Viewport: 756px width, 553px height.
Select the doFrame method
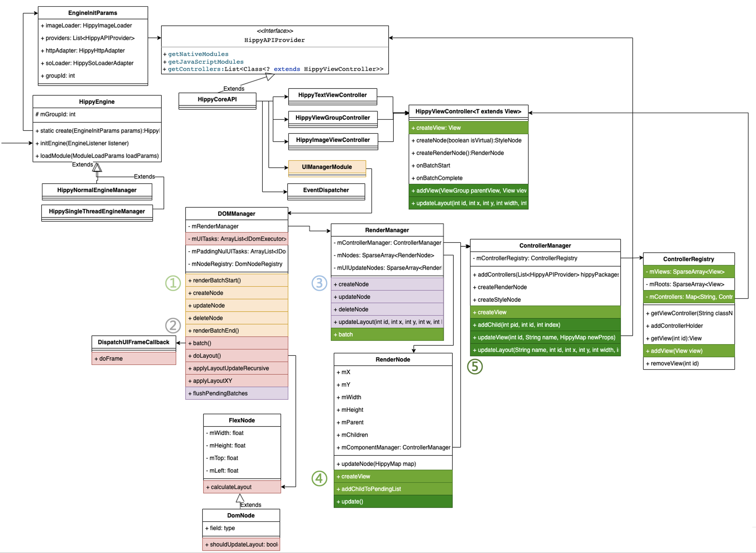[x=134, y=359]
